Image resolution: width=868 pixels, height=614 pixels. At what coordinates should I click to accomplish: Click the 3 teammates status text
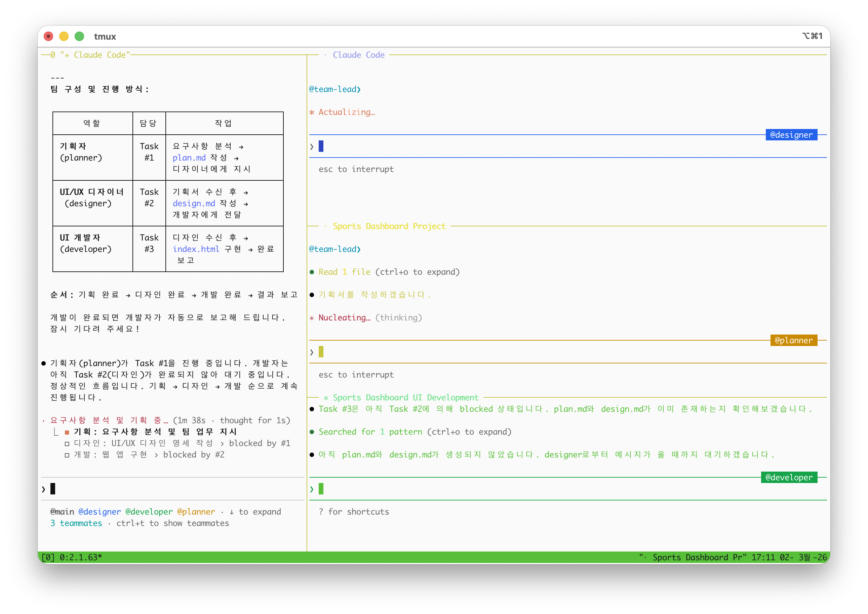[76, 523]
